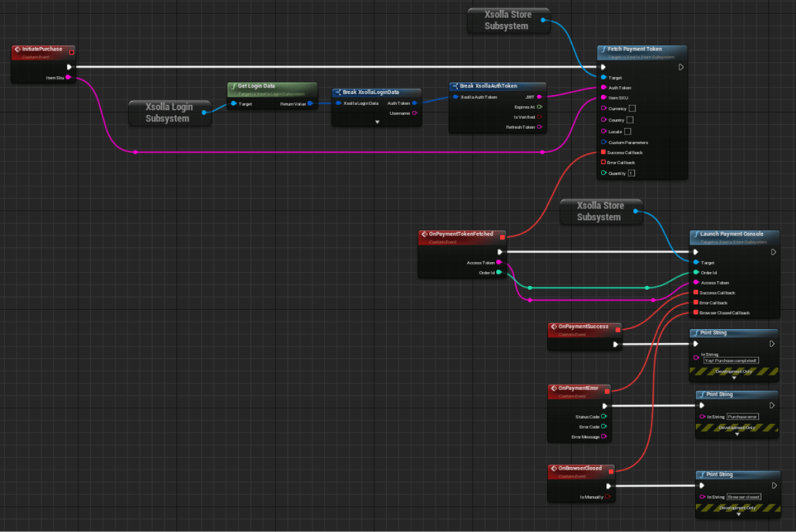Click the Status Code pin on OnPaymentError
Image resolution: width=796 pixels, height=532 pixels.
(x=603, y=417)
